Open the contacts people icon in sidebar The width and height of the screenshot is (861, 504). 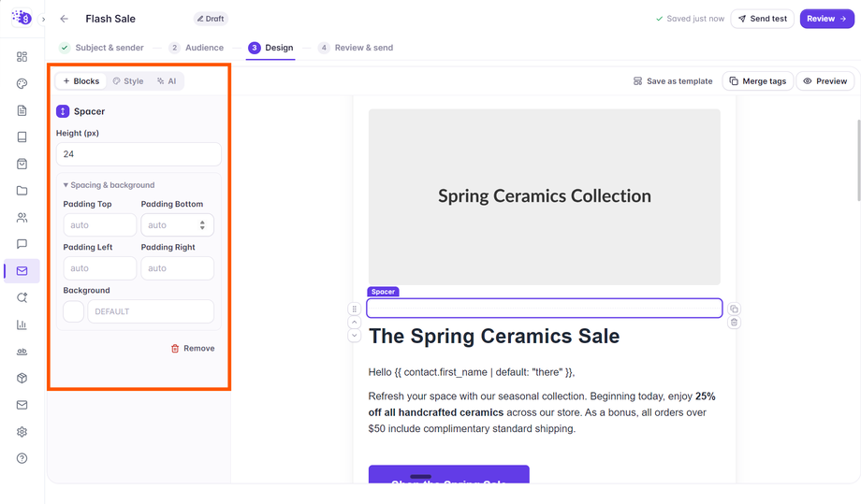[x=22, y=217]
